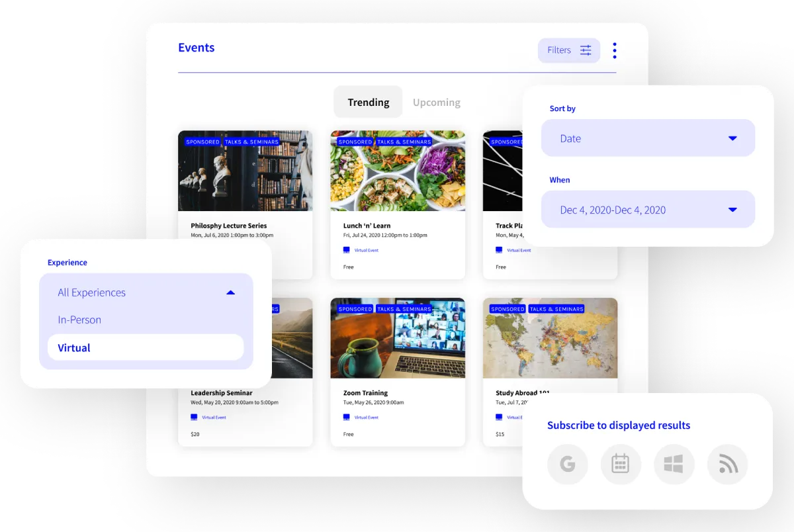Subscribe via the RSS feed icon
The image size is (794, 532).
tap(727, 465)
